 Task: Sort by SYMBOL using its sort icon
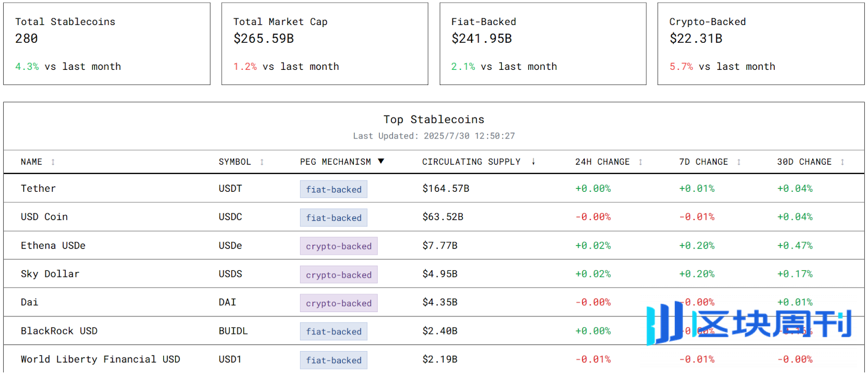[262, 162]
